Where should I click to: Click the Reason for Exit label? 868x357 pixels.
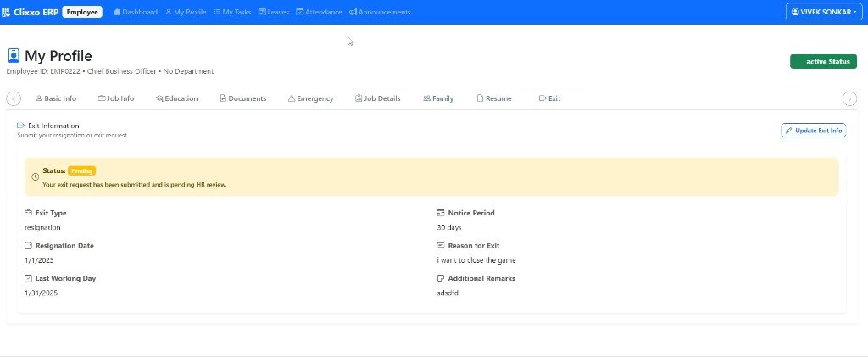(473, 246)
